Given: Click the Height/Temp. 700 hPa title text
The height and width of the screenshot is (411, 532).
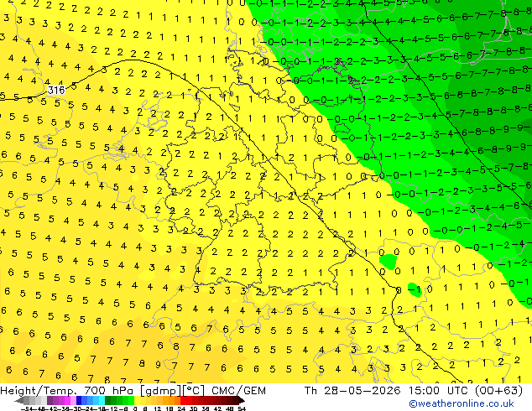Looking at the screenshot, I should point(68,391).
